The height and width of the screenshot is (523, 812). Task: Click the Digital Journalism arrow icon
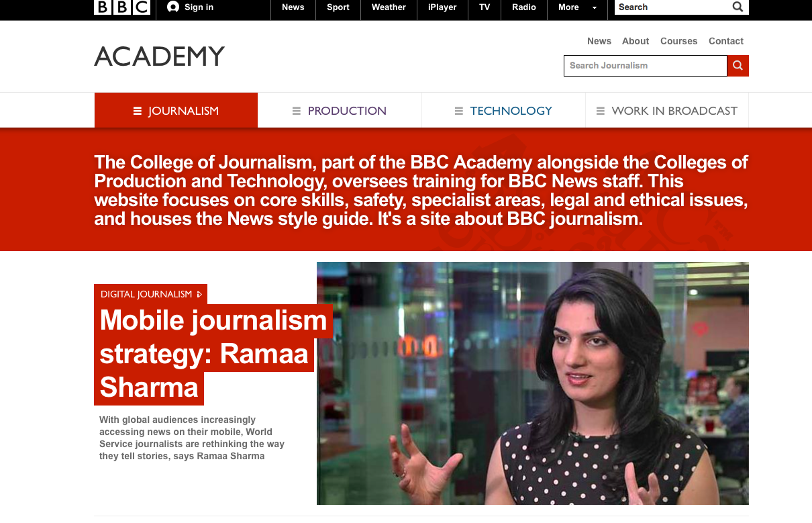(x=199, y=295)
